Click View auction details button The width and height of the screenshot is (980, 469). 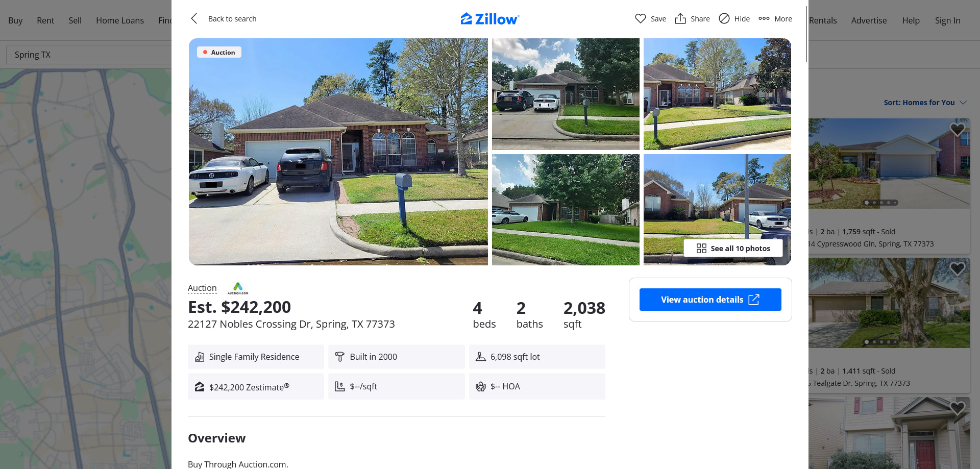coord(710,300)
